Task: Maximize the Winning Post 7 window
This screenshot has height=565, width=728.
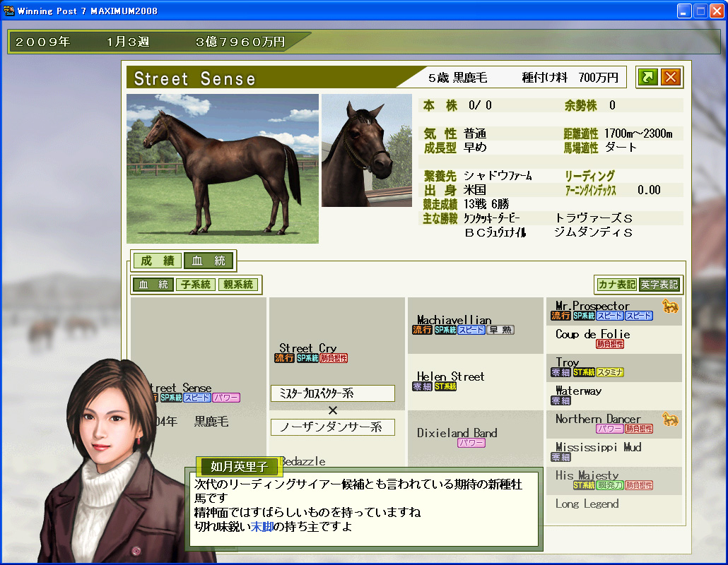Action: [x=700, y=11]
